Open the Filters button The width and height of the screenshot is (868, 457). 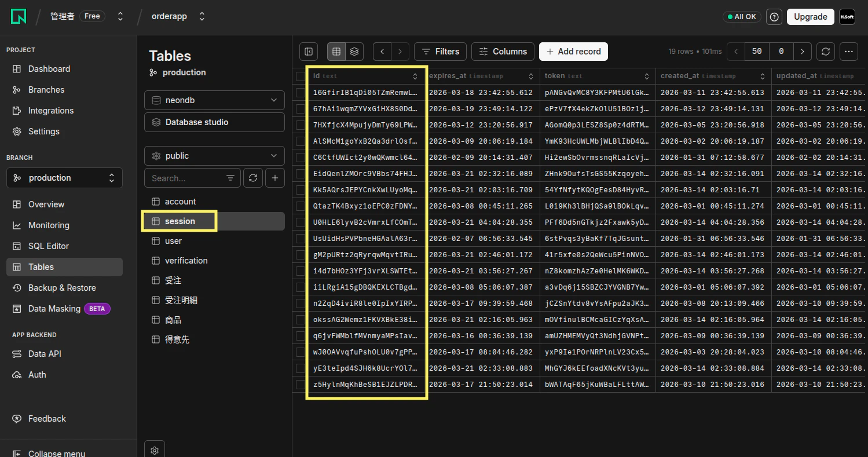[x=440, y=52]
